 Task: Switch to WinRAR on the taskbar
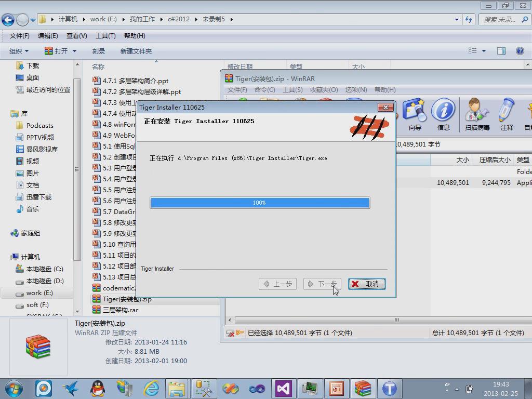click(363, 389)
